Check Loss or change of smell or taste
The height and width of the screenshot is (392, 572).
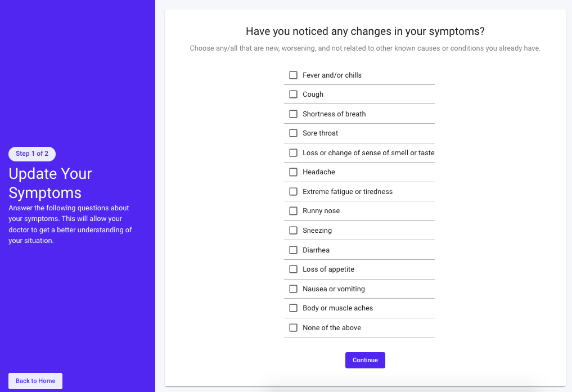293,153
